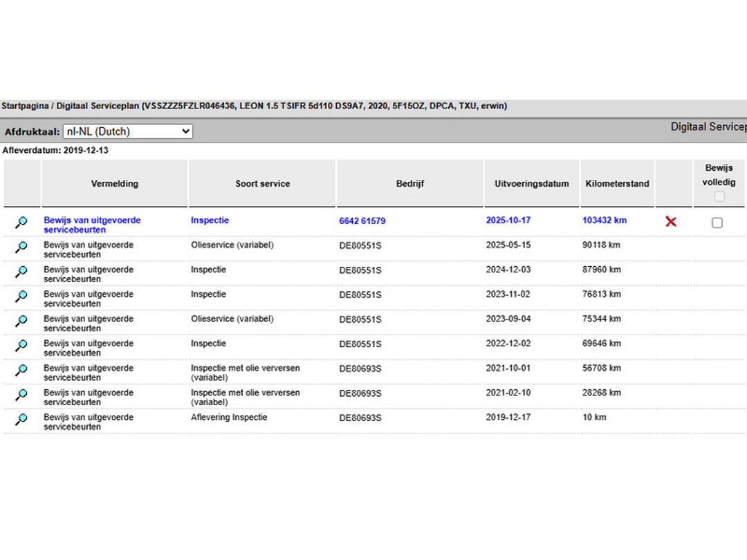Open the blue Bewijs van uitgevoerde servicebeurten link

point(92,225)
